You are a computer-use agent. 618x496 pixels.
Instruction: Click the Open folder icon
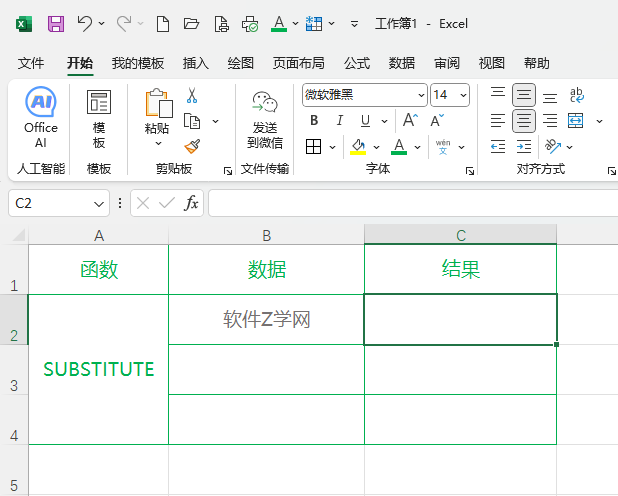pos(192,24)
